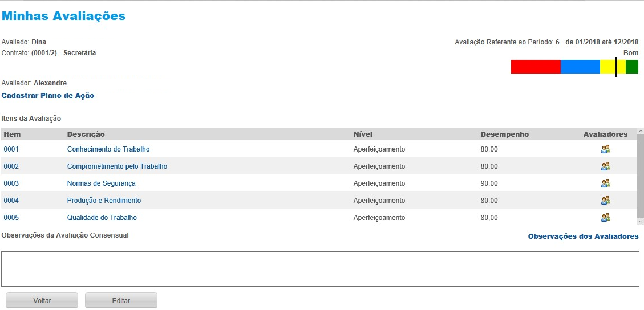Click inside the consensual observations text box

(320, 269)
